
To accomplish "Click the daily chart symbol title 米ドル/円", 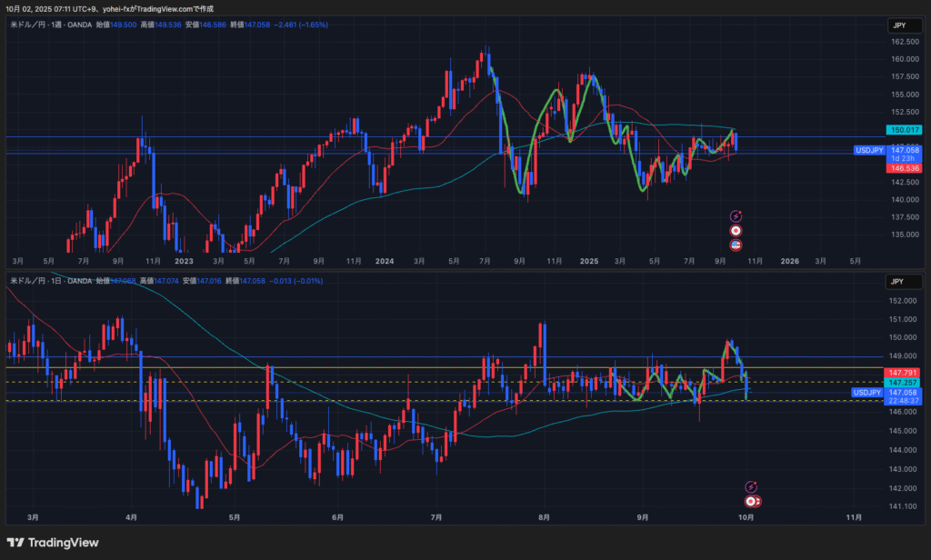I will (27, 282).
